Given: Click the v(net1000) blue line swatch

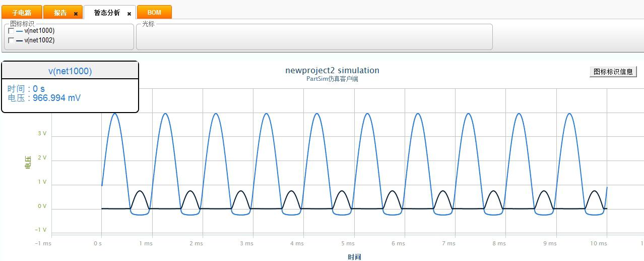Looking at the screenshot, I should [x=19, y=31].
